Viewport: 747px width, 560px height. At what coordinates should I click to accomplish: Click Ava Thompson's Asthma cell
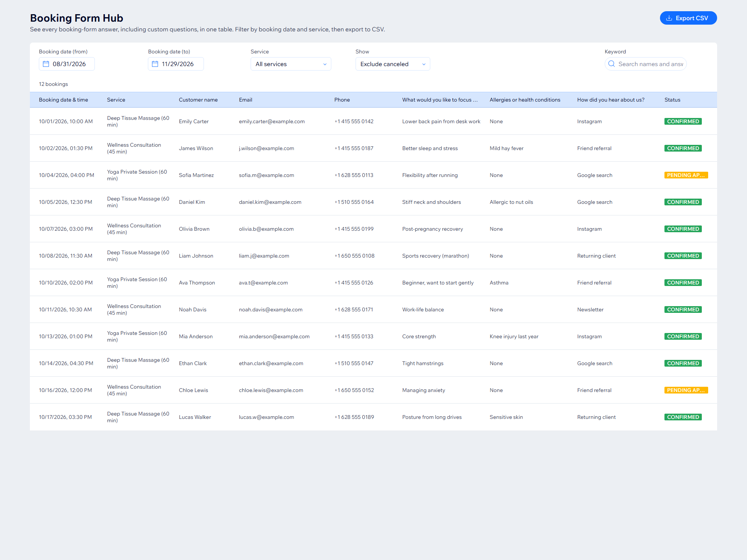point(499,283)
